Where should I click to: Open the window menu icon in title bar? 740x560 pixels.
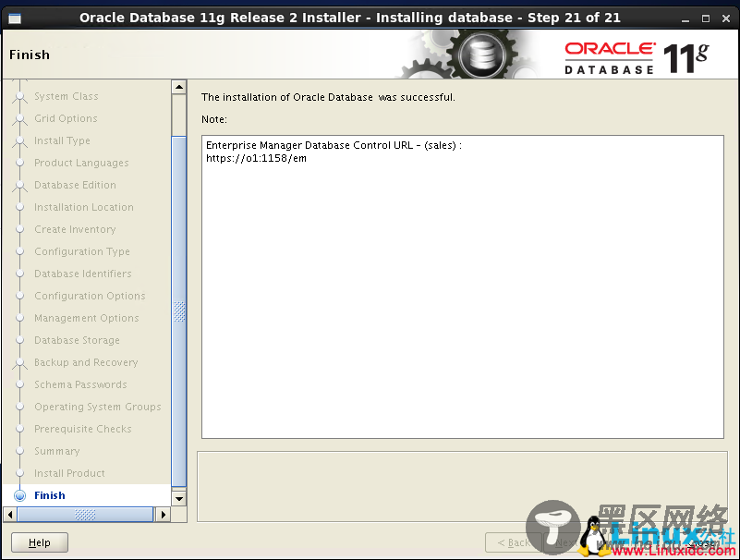(15, 18)
